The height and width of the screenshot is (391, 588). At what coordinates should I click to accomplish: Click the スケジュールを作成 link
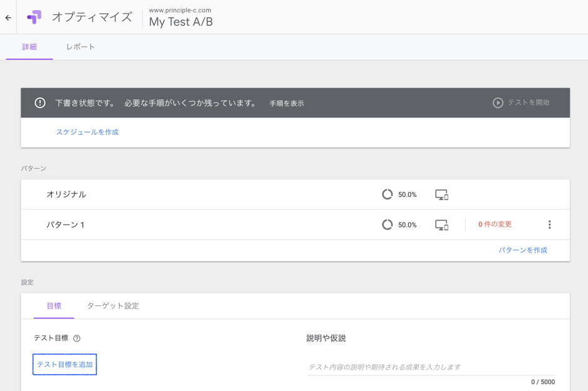click(x=87, y=132)
